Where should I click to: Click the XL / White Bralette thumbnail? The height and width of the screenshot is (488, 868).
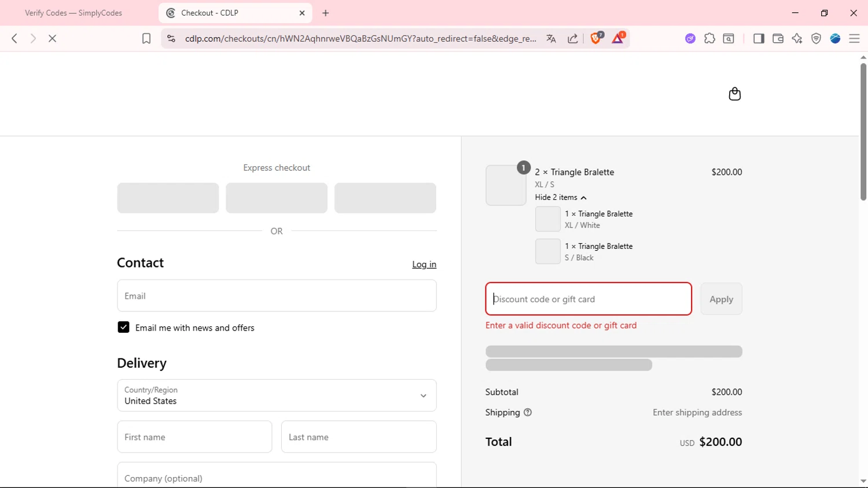[547, 219]
